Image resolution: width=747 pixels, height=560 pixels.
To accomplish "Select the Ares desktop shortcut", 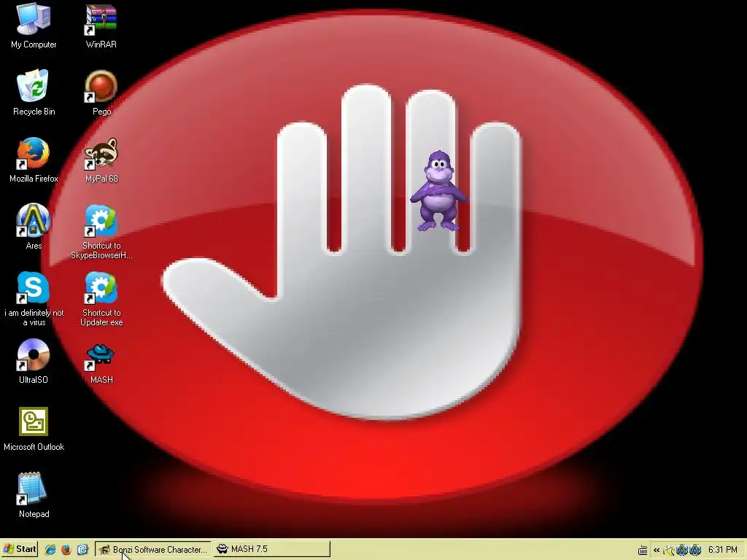I will click(34, 227).
